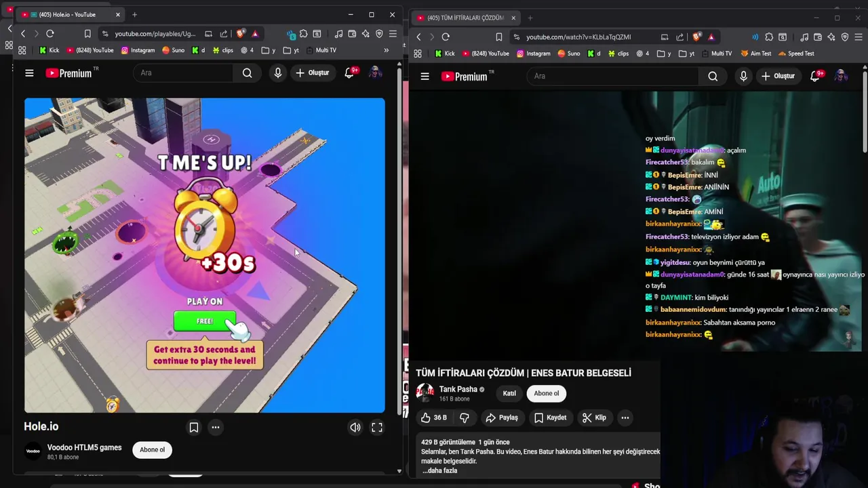Save video with Kaydet button
868x488 pixels.
click(x=550, y=418)
